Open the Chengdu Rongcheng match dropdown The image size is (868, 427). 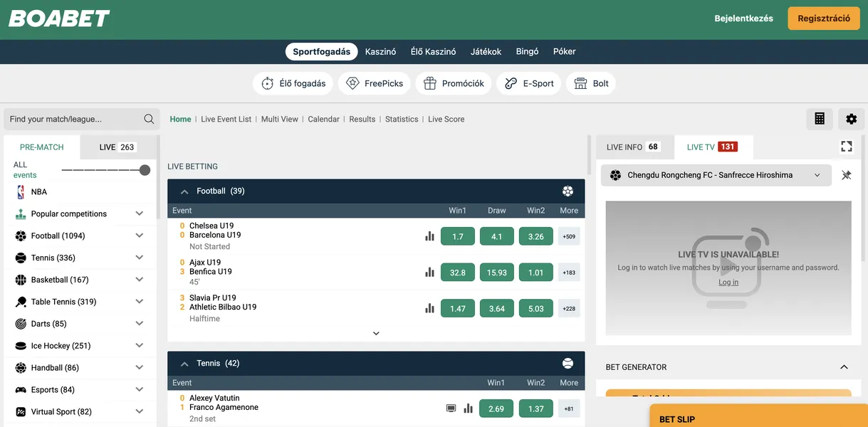coord(716,175)
